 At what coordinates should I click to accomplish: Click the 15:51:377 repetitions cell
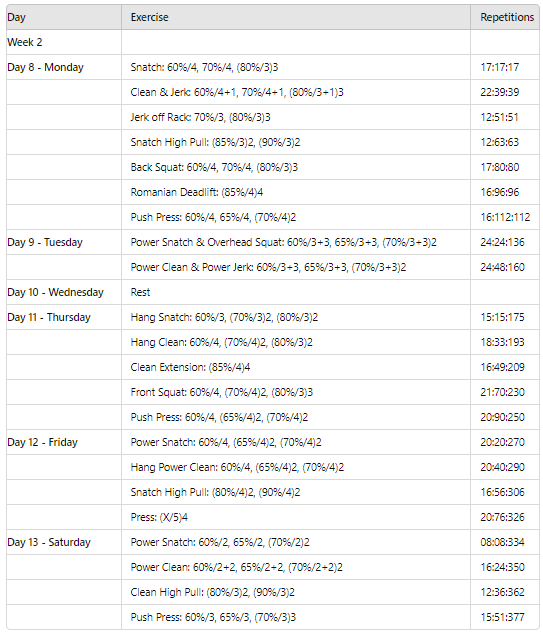(505, 617)
